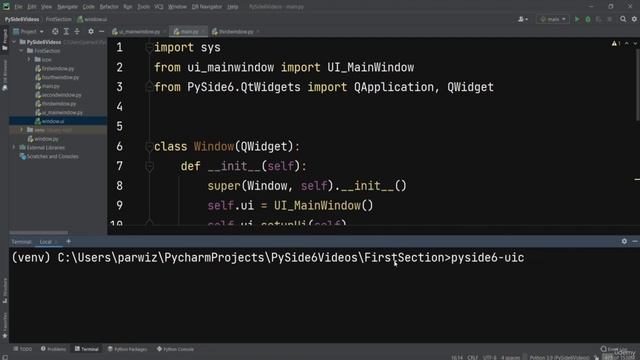Expand the External Libraries node arrow

(x=14, y=147)
